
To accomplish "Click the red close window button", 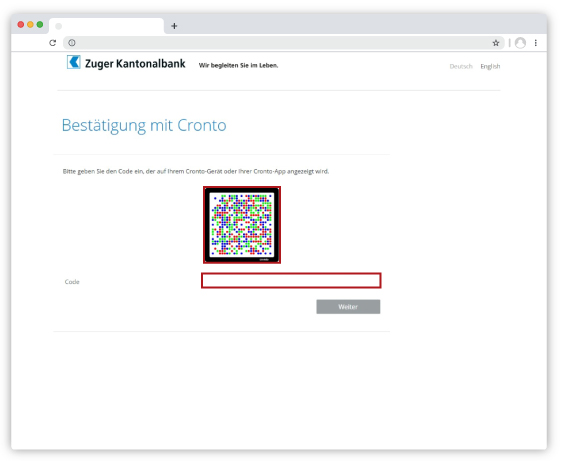I will (21, 25).
